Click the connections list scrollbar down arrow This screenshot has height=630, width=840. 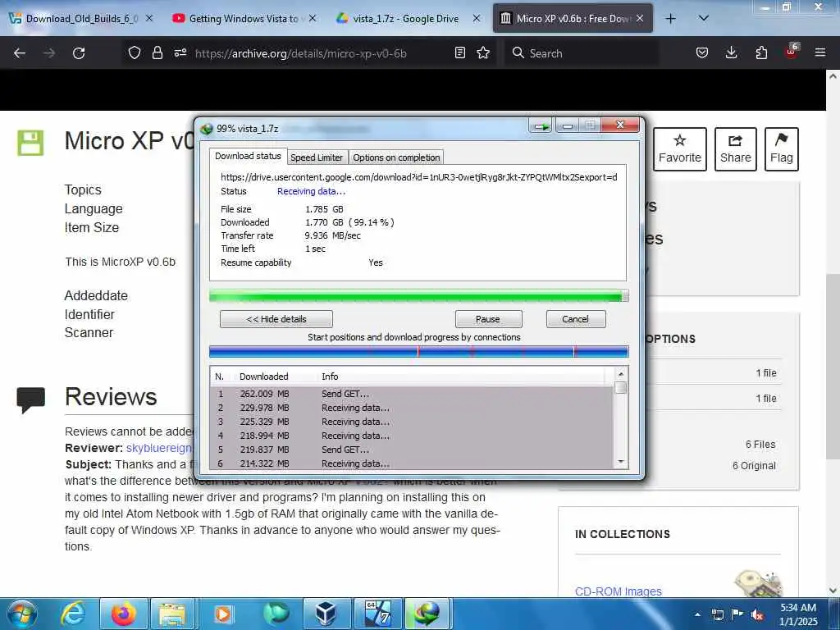[621, 462]
